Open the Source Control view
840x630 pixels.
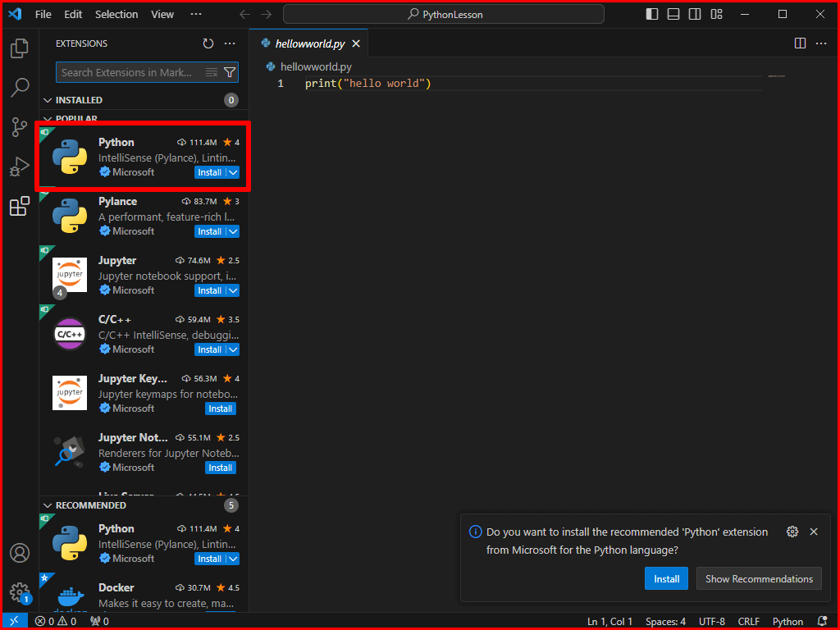point(20,127)
